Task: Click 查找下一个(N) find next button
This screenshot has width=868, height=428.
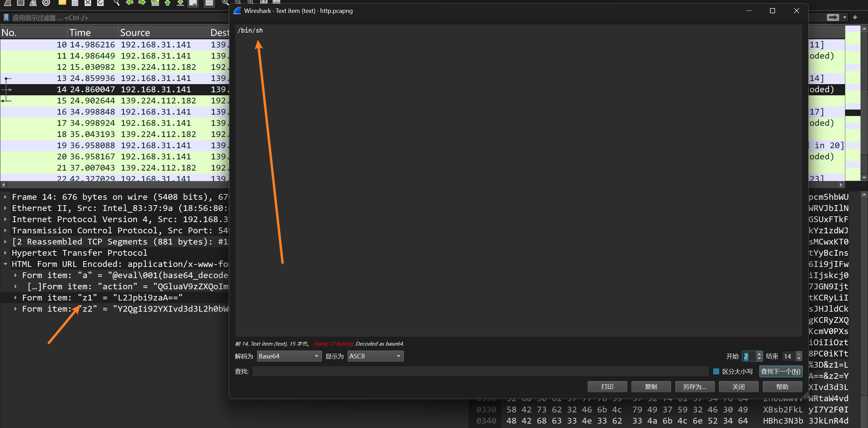Action: (780, 371)
